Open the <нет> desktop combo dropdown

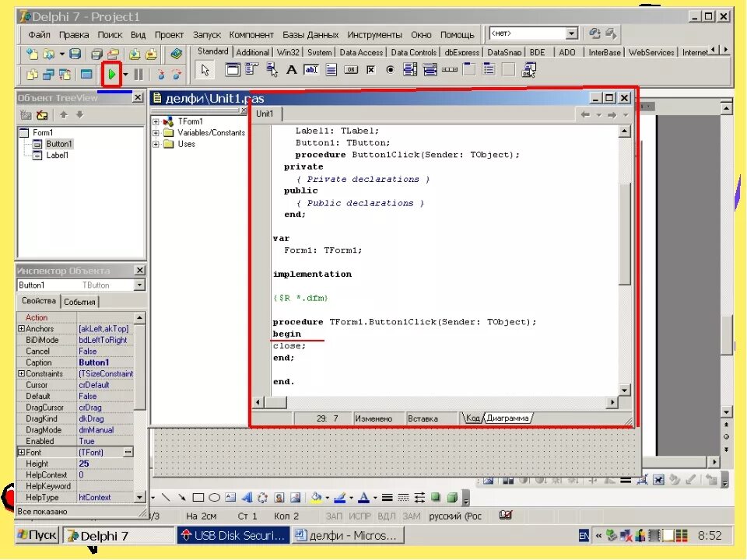pos(572,33)
